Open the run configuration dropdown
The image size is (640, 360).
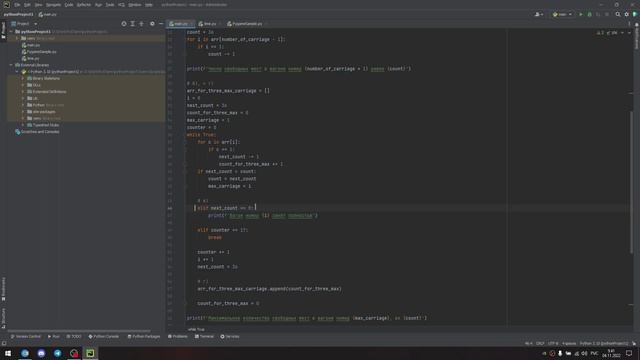[x=562, y=14]
